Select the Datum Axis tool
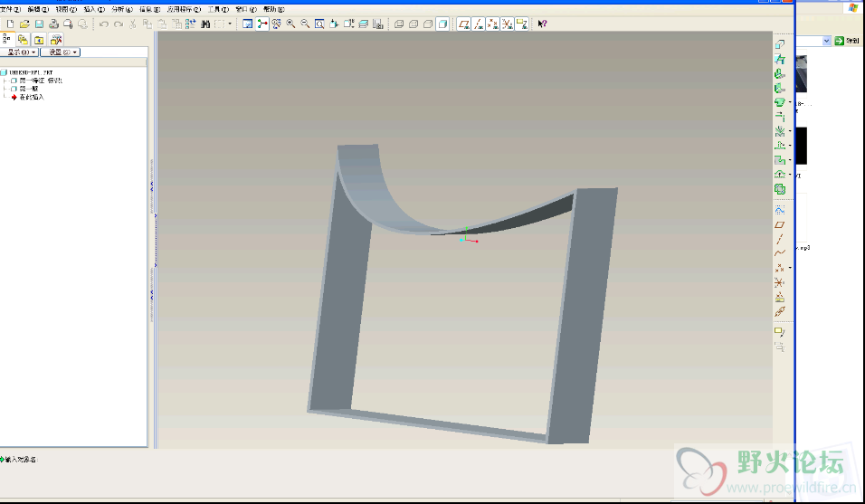 point(779,239)
